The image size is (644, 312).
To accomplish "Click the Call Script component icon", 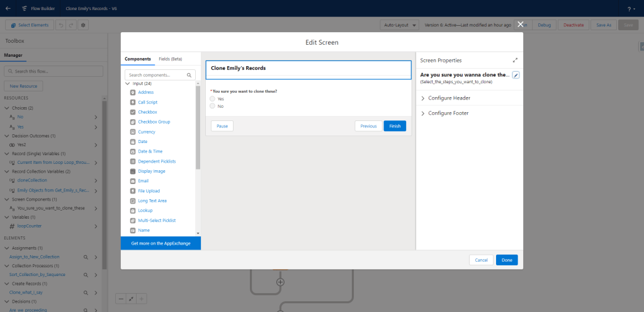I will pyautogui.click(x=132, y=102).
